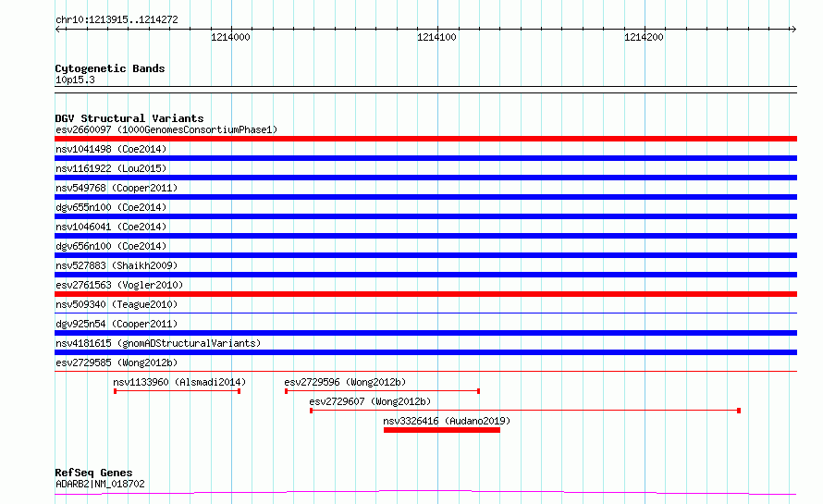The height and width of the screenshot is (504, 823).
Task: Select esv2729585 (Wong2012b) label
Action: 117,363
